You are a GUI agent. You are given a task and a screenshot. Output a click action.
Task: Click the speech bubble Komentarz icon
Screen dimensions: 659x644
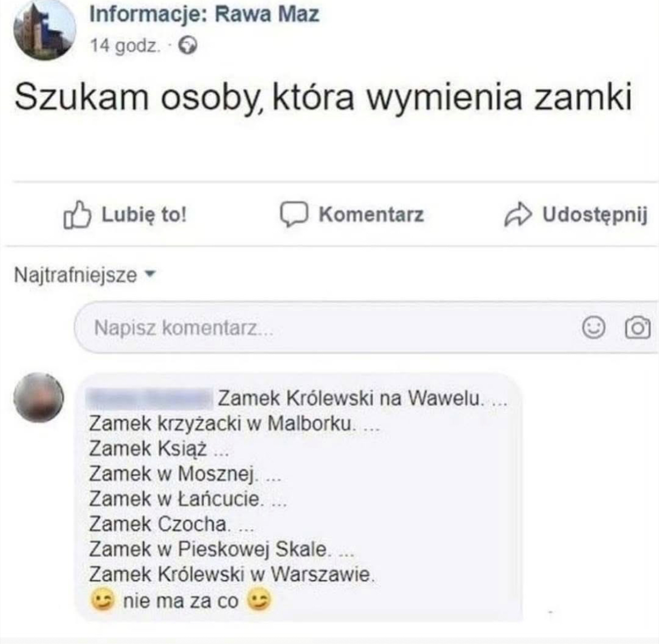coord(294,215)
